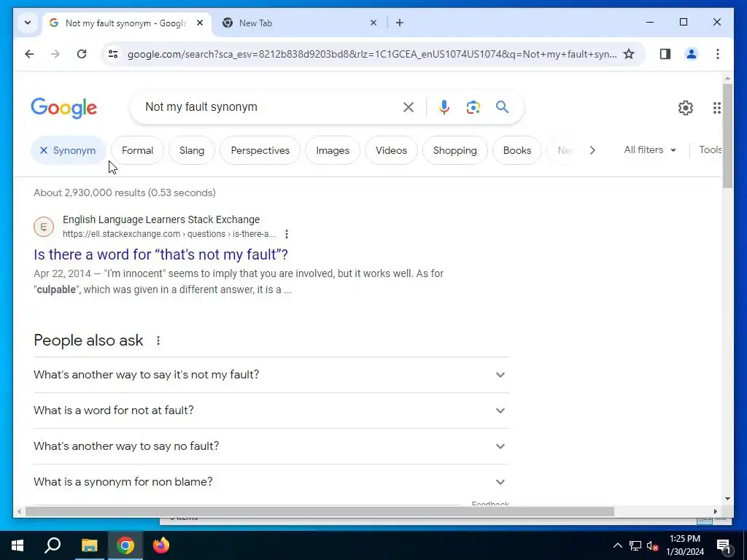This screenshot has width=747, height=560.
Task: Search by image with Google Lens icon
Action: coord(473,107)
